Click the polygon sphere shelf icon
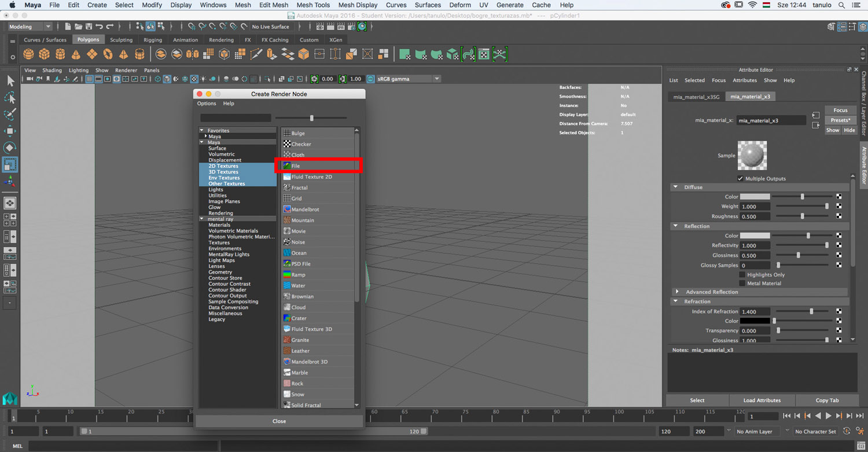Image resolution: width=868 pixels, height=452 pixels. 28,54
